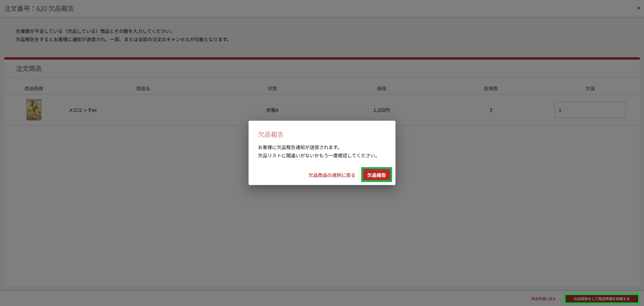644x306 pixels.
Task: Click instruction line 在庫数が不足している商品
Action: pos(94,31)
